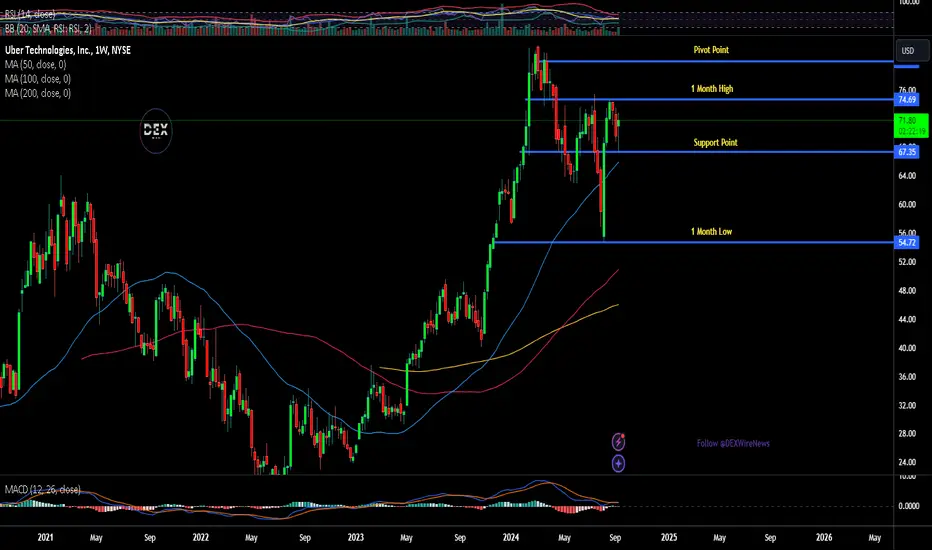Click the 54.72 price label
Image resolution: width=932 pixels, height=550 pixels.
tap(906, 242)
